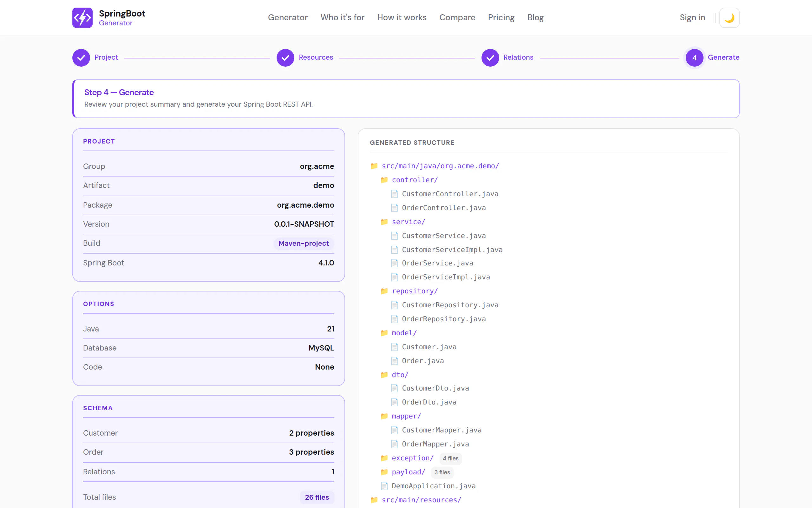
Task: Click the controller/ folder icon
Action: 384,180
